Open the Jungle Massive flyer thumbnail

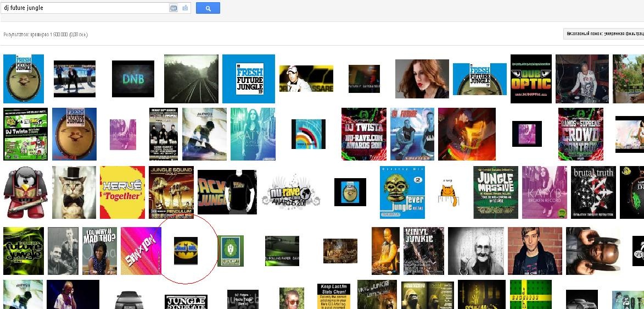[x=495, y=192]
